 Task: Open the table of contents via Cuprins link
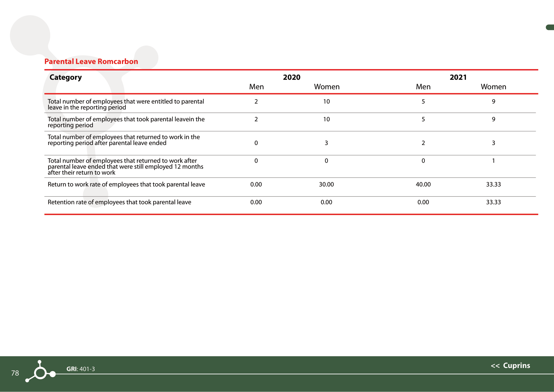516,366
